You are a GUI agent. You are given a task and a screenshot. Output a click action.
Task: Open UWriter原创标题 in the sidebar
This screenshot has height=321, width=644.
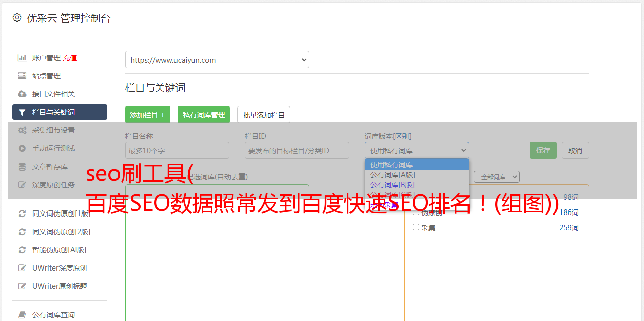pos(60,286)
